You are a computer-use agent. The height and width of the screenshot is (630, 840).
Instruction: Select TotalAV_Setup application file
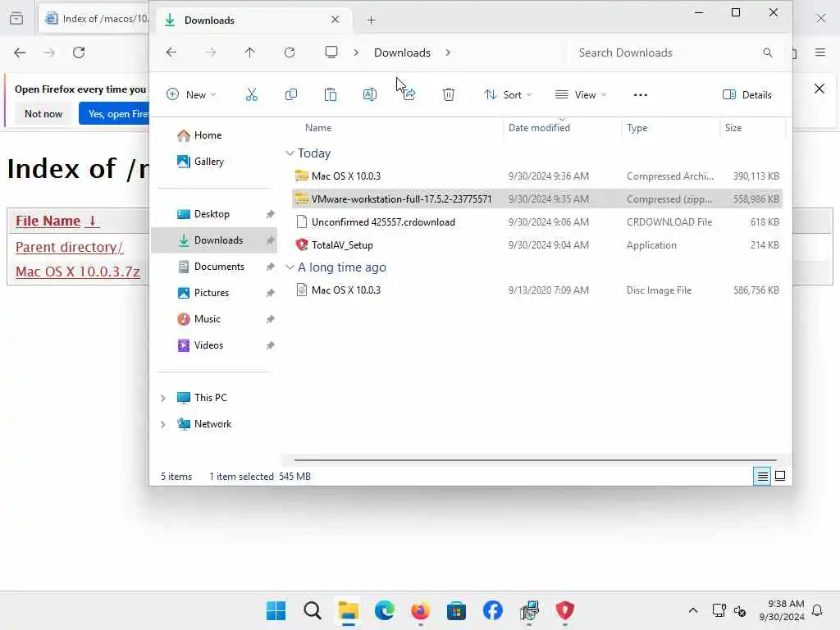(536, 245)
